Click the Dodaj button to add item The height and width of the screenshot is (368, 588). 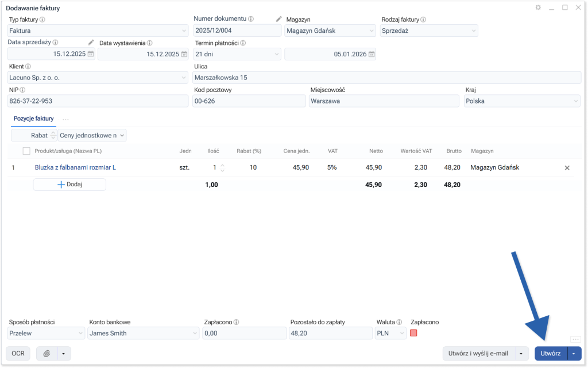click(69, 185)
